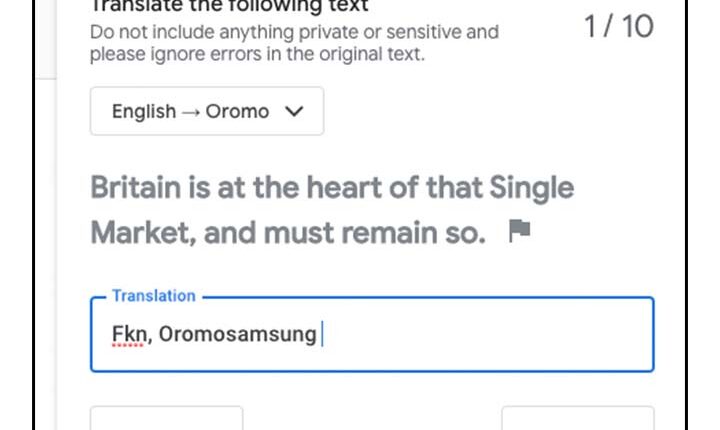Image resolution: width=720 pixels, height=430 pixels.
Task: Click the arrow between English and Oromo
Action: click(191, 112)
